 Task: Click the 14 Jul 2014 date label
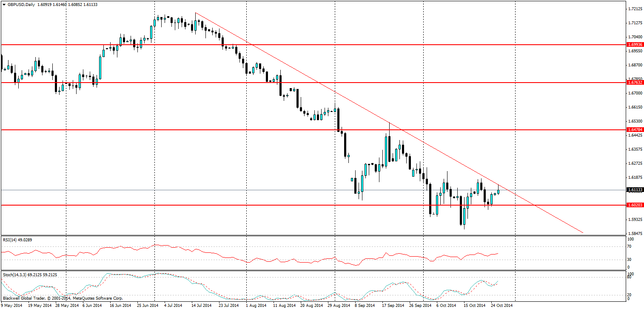[x=202, y=305]
